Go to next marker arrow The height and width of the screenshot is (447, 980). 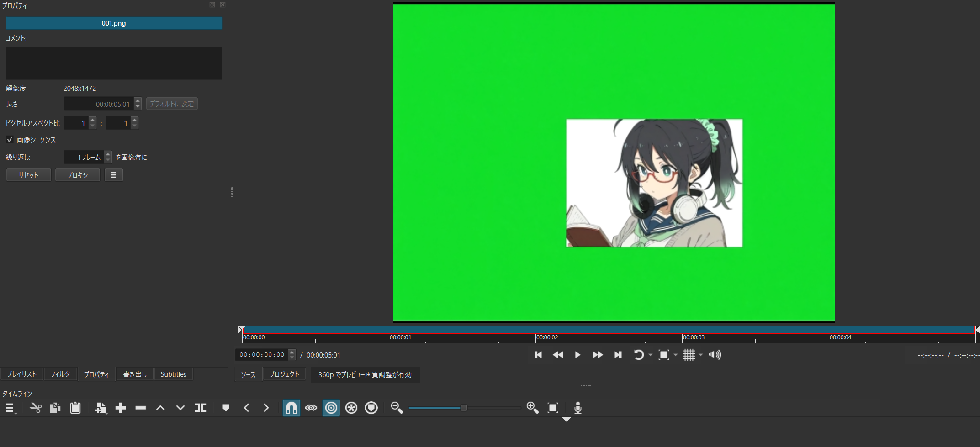pyautogui.click(x=266, y=408)
